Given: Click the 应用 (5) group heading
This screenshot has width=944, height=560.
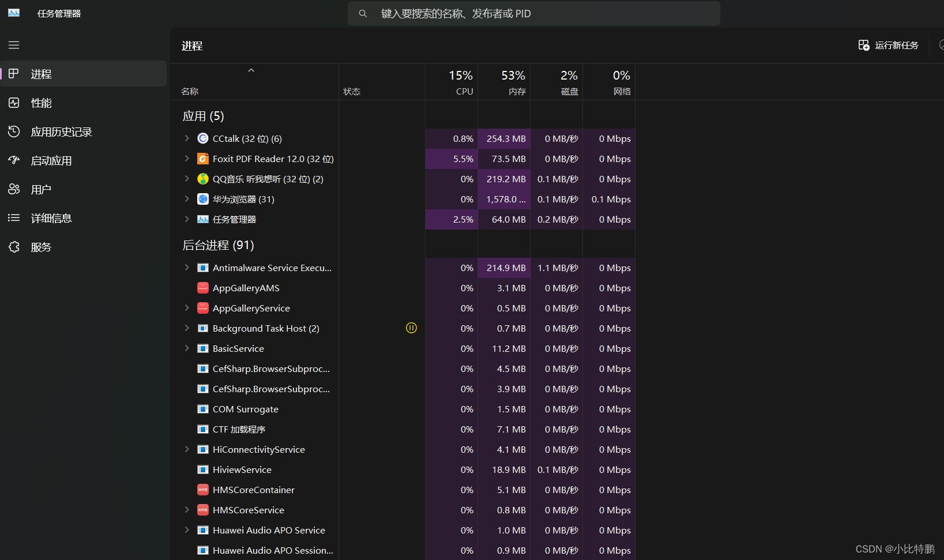Looking at the screenshot, I should click(203, 116).
